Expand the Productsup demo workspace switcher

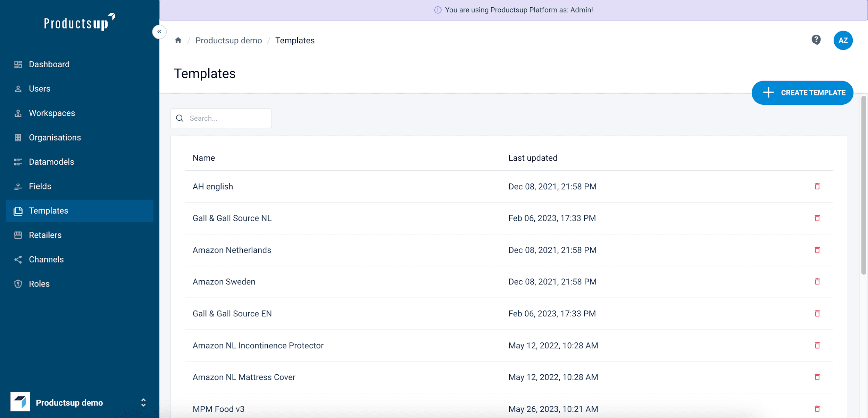click(143, 402)
